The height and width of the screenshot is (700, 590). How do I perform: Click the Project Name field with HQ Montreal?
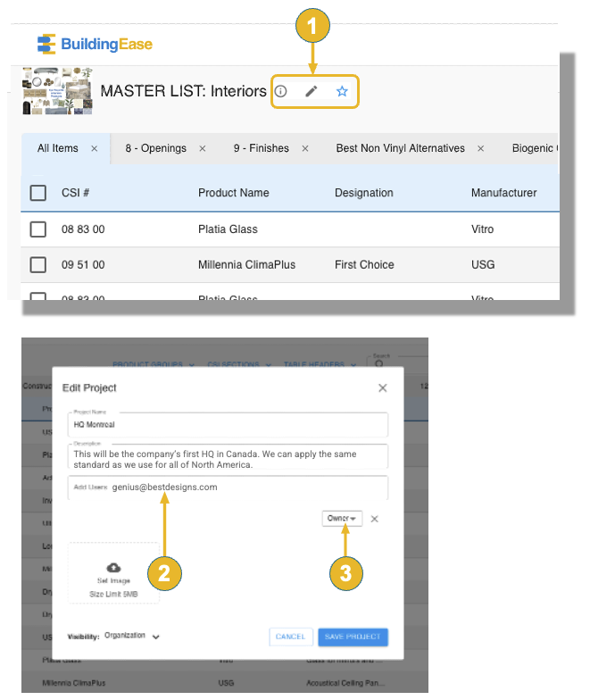point(228,425)
